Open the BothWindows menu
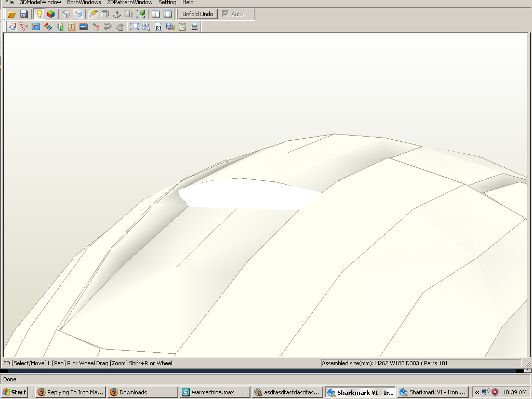The width and height of the screenshot is (532, 399). pos(84,3)
